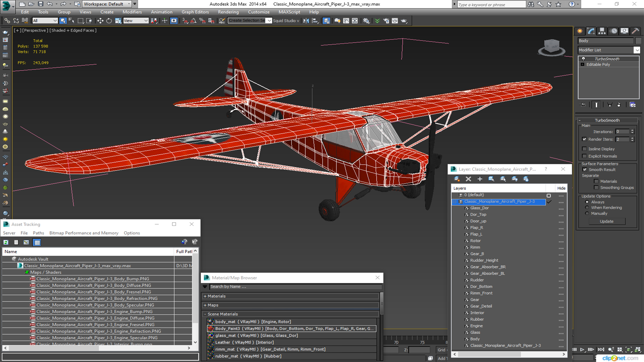Select Body_Paint3 material in Scene Materials
644x362 pixels.
tap(291, 329)
